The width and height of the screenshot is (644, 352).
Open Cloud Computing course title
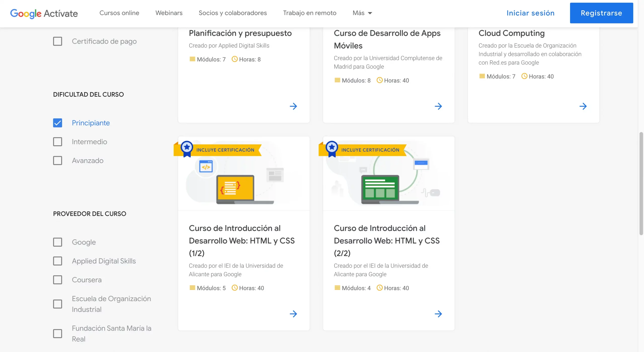(x=511, y=33)
